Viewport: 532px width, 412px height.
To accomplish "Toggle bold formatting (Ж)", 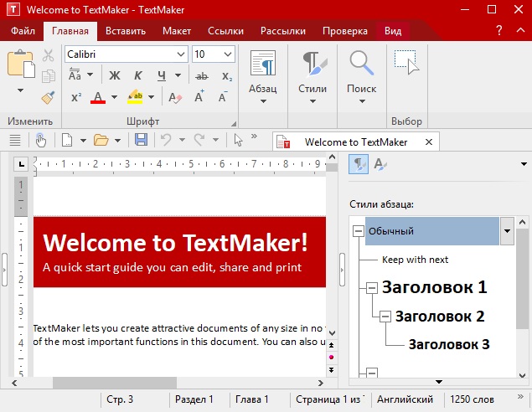I will coord(115,76).
